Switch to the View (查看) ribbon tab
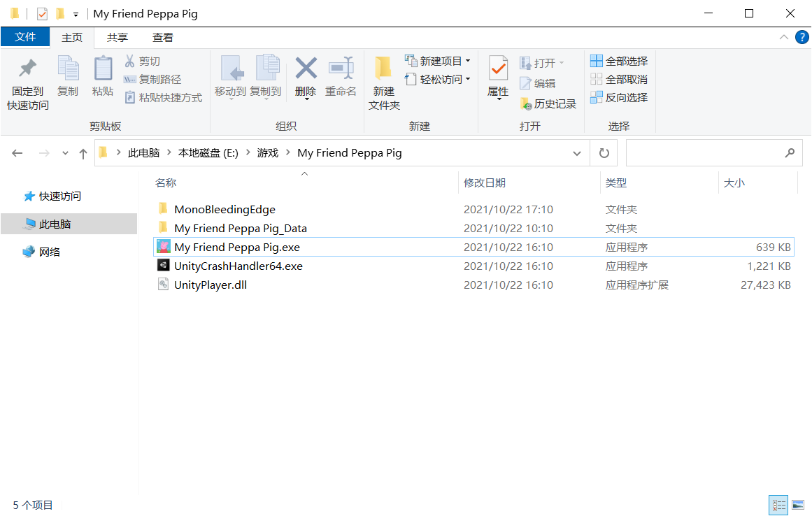812x516 pixels. click(x=163, y=38)
